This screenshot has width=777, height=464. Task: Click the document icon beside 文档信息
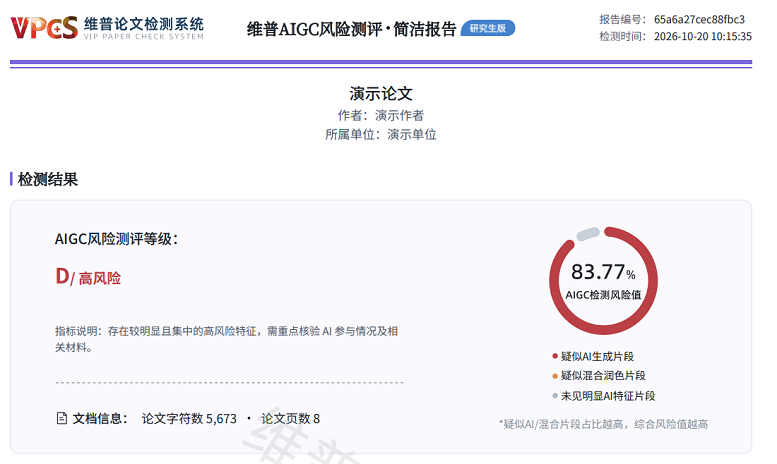click(61, 418)
